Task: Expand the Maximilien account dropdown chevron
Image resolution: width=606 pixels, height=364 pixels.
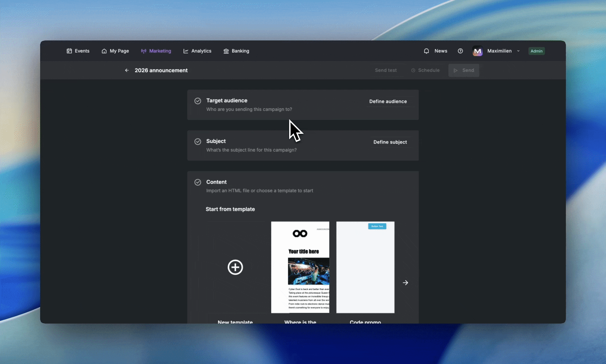Action: pos(518,51)
